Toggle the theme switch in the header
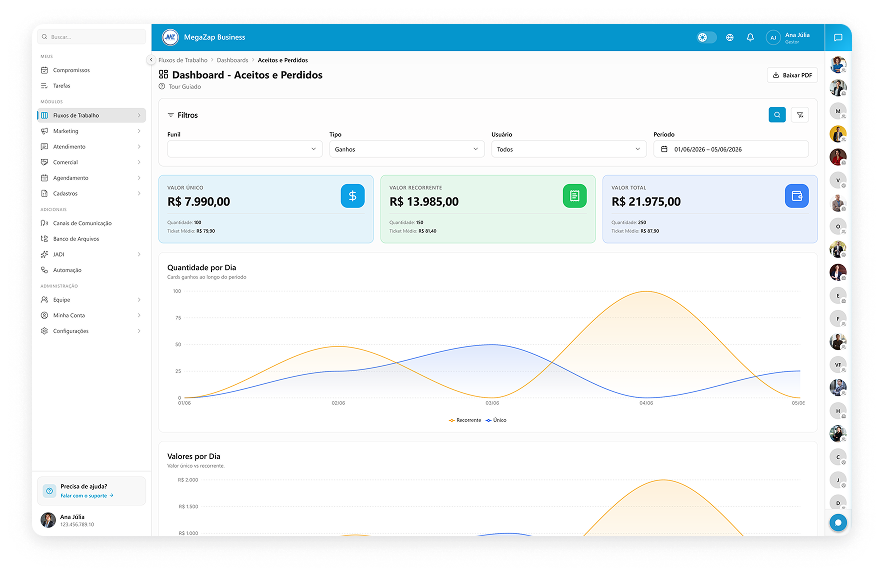This screenshot has width=884, height=568. point(706,37)
